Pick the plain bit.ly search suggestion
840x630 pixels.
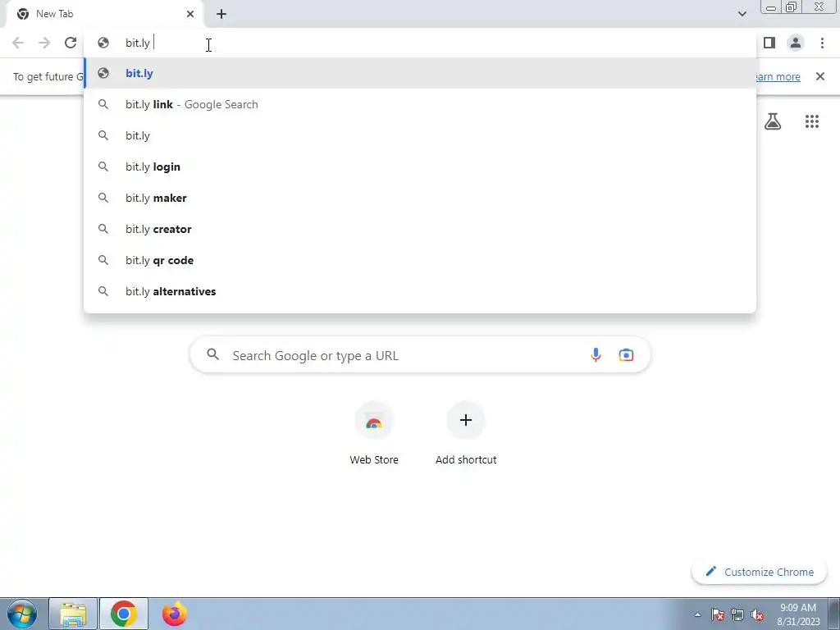click(420, 135)
